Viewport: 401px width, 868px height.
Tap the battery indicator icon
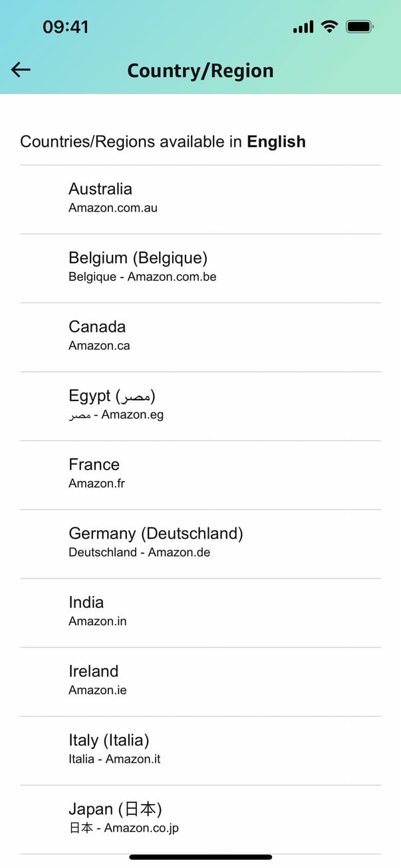coord(360,27)
